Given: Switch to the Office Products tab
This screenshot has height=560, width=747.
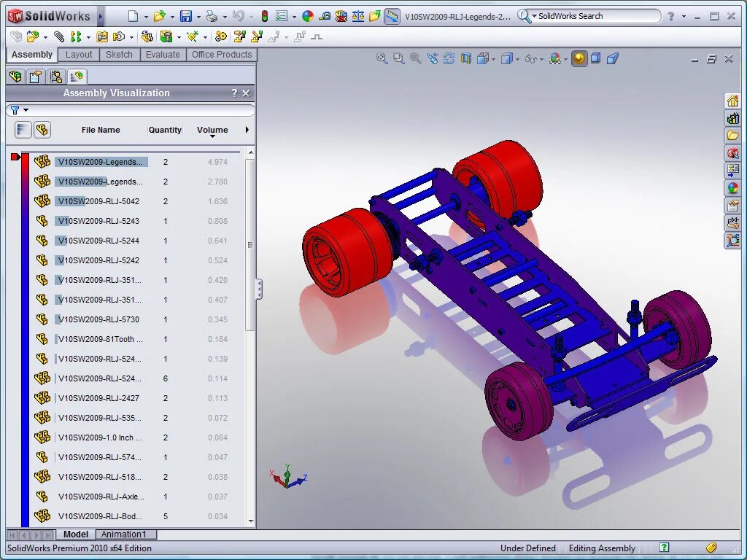Looking at the screenshot, I should pos(222,54).
